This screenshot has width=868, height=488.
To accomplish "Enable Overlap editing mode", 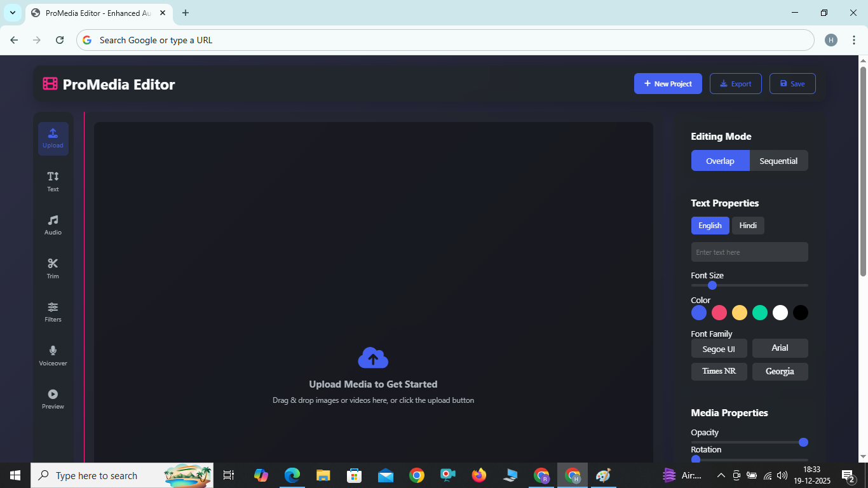I will 720,161.
